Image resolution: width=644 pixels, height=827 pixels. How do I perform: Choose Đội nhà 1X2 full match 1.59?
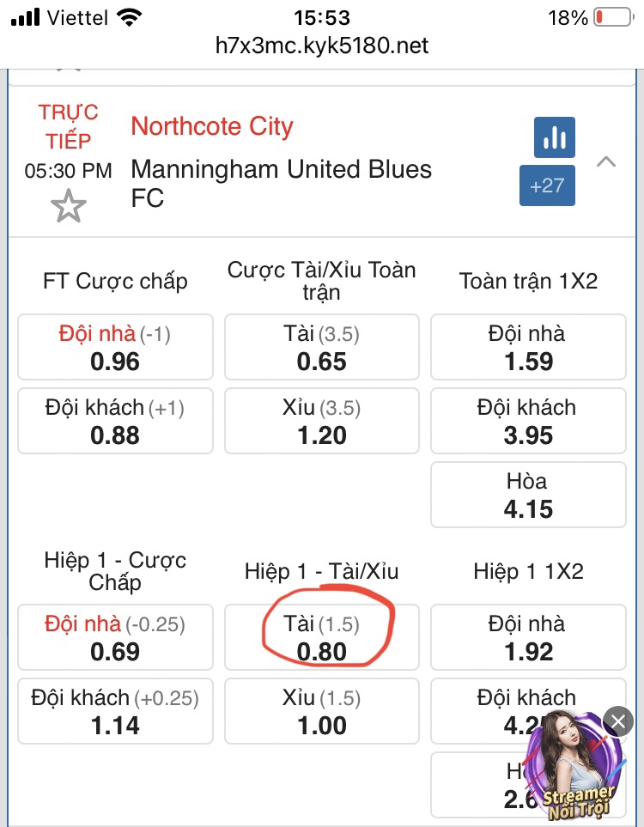pos(528,347)
